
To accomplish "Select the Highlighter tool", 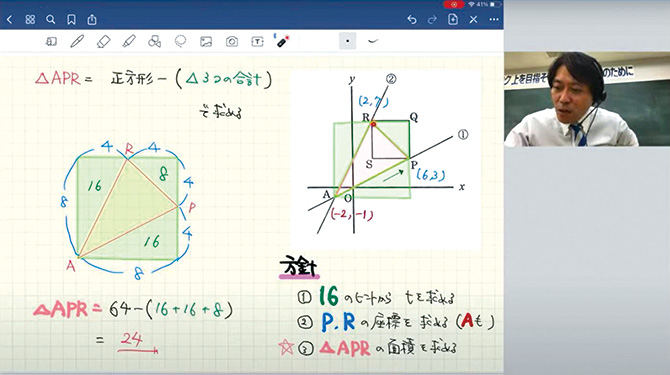I will click(x=129, y=41).
